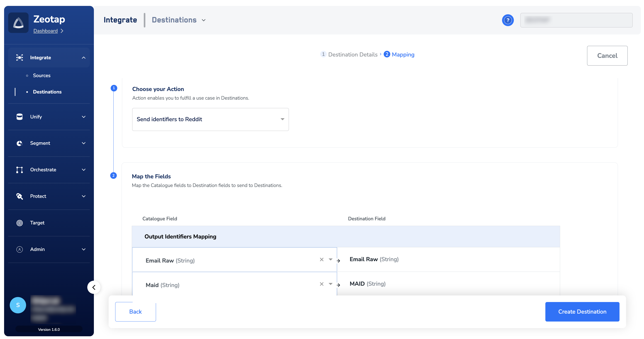Go to Destination Details step
This screenshot has height=339, width=644.
pyautogui.click(x=353, y=54)
